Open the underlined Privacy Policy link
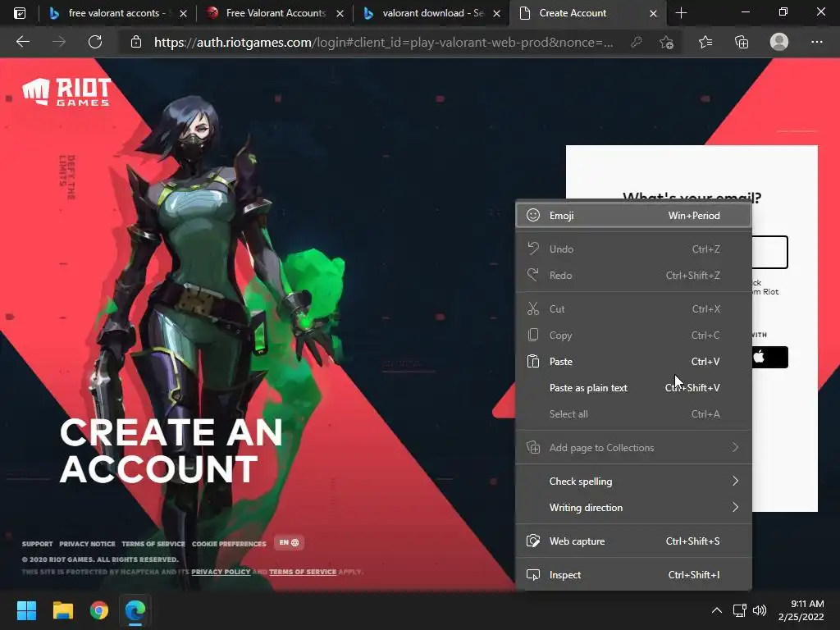 coord(221,572)
